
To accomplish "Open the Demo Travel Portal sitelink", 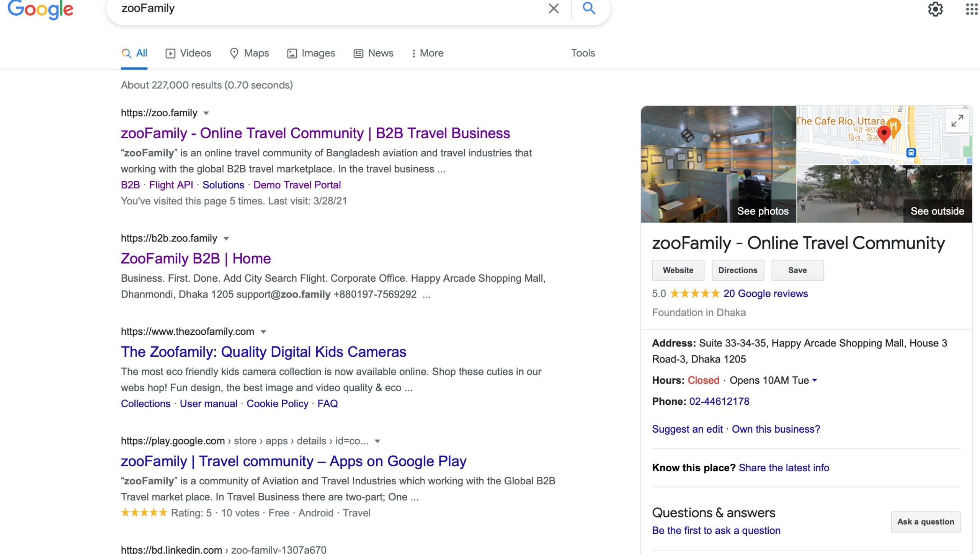I will (297, 185).
